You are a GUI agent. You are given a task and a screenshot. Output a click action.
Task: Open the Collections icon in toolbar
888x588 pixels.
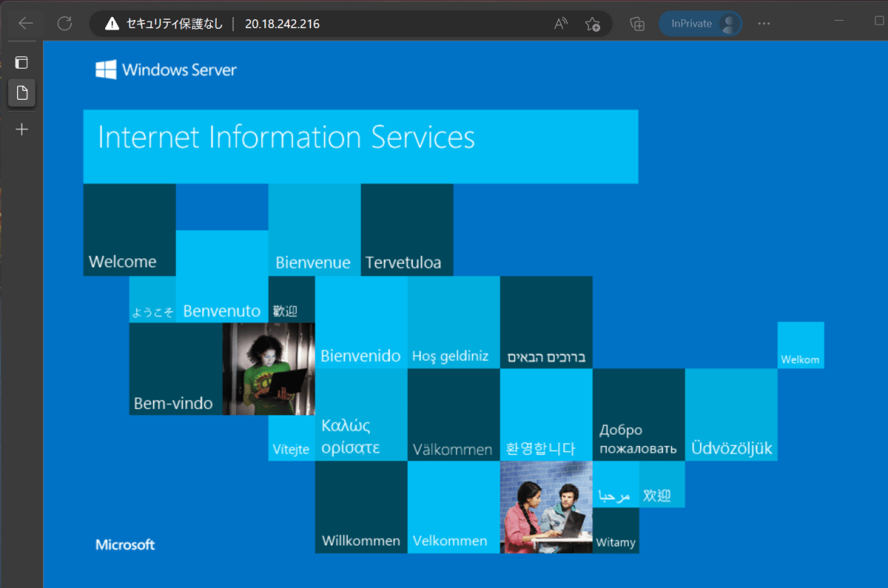637,24
